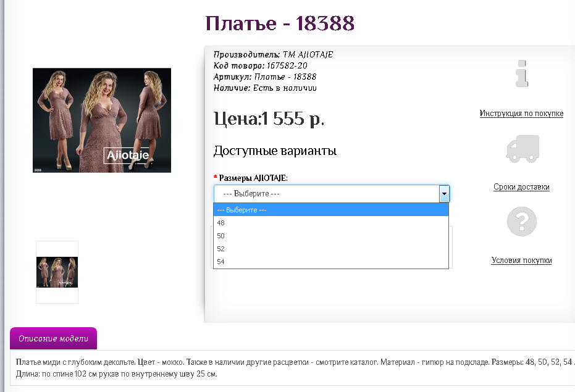The height and width of the screenshot is (392, 575).
Task: Click the delivery truck icon
Action: pyautogui.click(x=523, y=149)
